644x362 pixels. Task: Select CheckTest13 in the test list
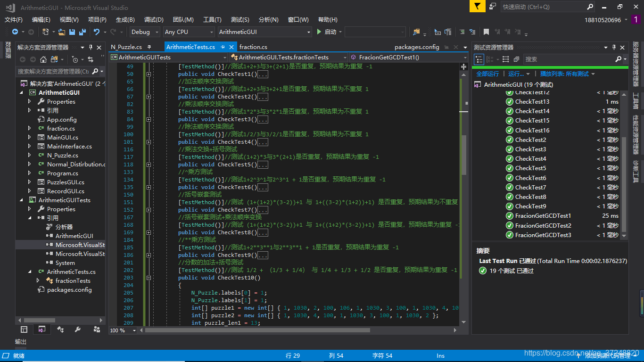tap(532, 101)
